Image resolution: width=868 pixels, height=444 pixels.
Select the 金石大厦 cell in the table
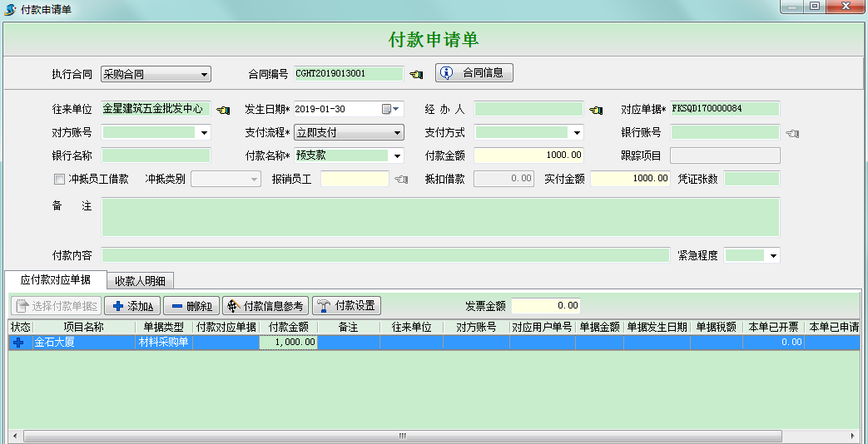pos(84,343)
